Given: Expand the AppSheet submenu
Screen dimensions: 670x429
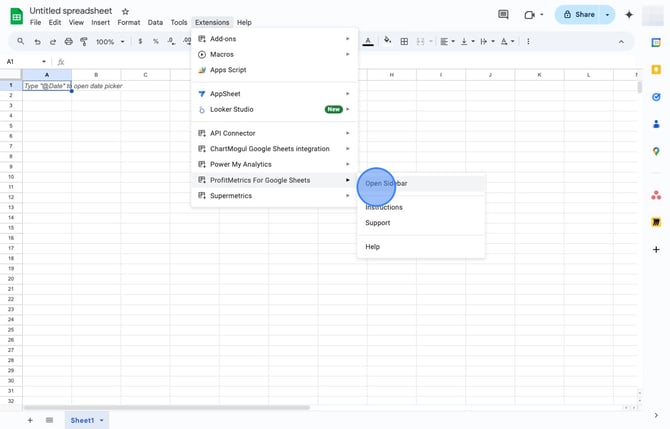Looking at the screenshot, I should pyautogui.click(x=274, y=94).
